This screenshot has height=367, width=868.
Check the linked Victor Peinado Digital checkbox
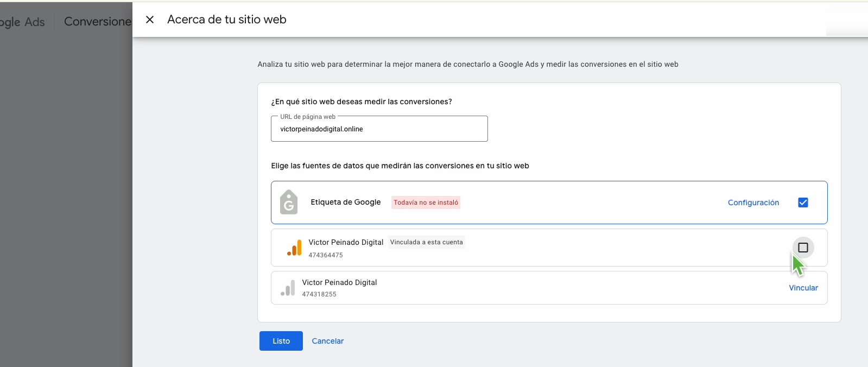point(803,248)
